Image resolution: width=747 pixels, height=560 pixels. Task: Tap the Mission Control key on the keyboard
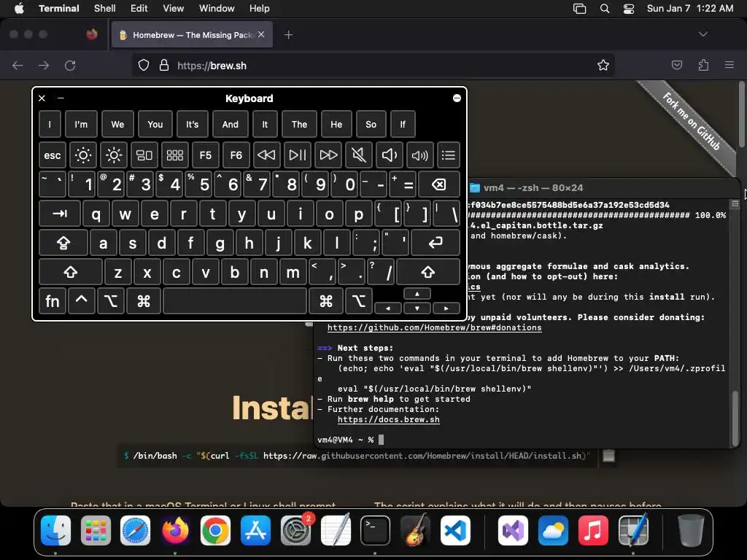(x=144, y=155)
